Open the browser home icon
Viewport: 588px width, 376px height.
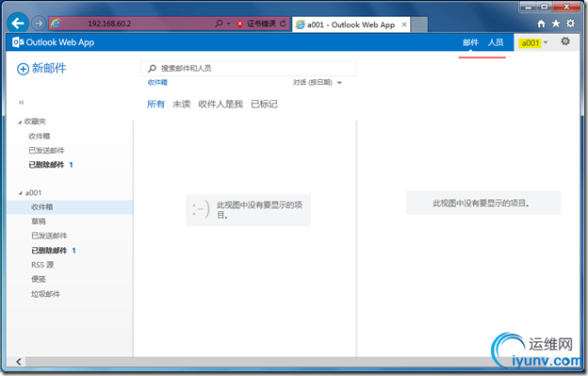[541, 24]
